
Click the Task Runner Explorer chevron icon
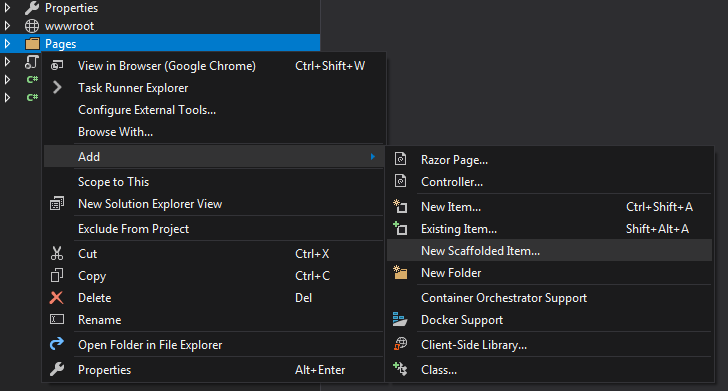pos(57,87)
